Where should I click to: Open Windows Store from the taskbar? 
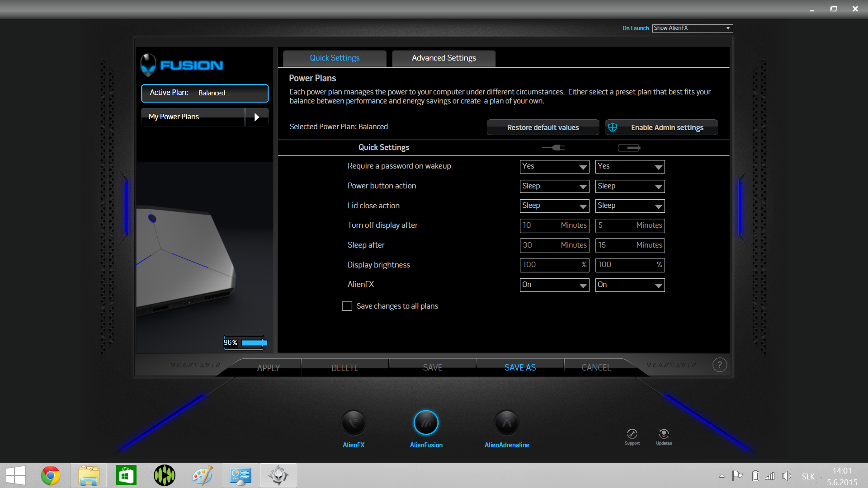126,475
